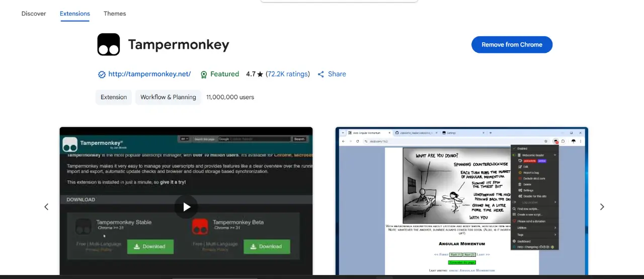Click the Featured badge
Viewport: 644px width, 279px height.
219,74
